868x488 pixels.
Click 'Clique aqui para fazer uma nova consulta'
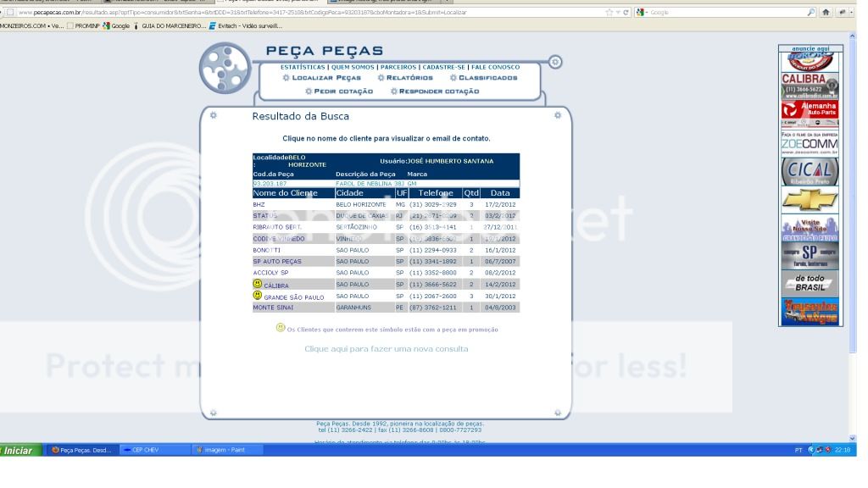[x=386, y=348]
